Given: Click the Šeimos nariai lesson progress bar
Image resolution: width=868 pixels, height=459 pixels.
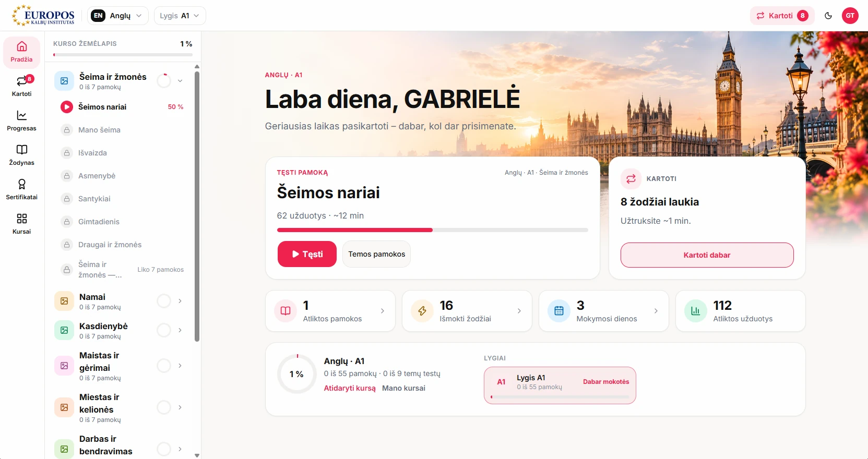Looking at the screenshot, I should (432, 230).
